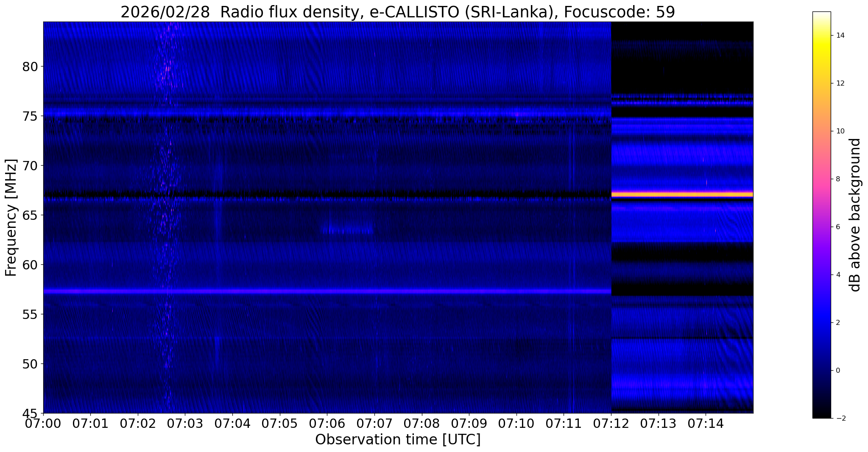Click the 80 MHz frequency tick label
868x452 pixels.
click(31, 67)
